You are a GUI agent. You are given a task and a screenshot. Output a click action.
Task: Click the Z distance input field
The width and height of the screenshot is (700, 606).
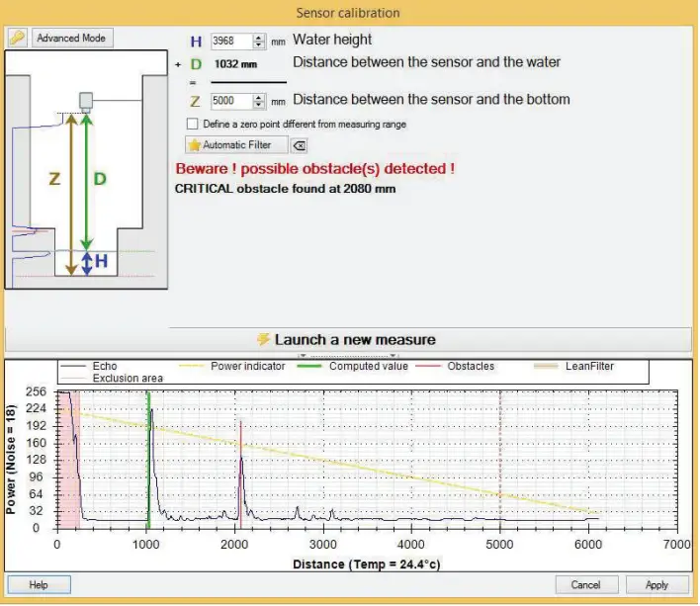(x=231, y=100)
